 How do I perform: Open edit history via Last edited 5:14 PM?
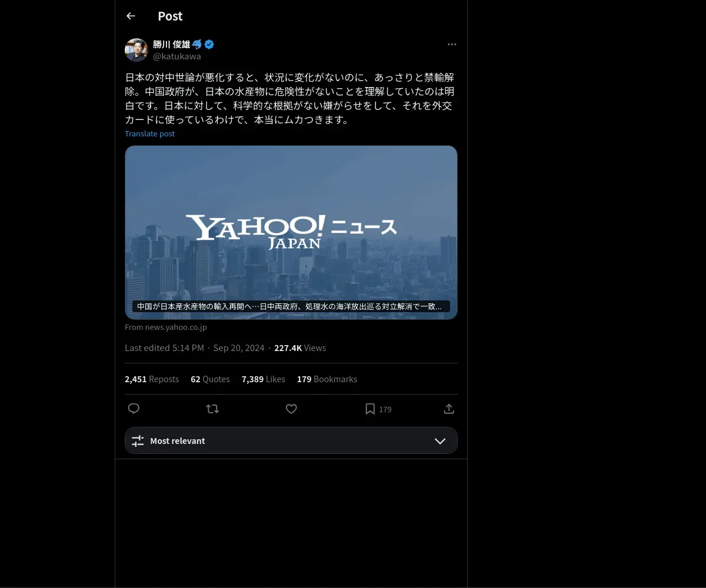pos(164,348)
